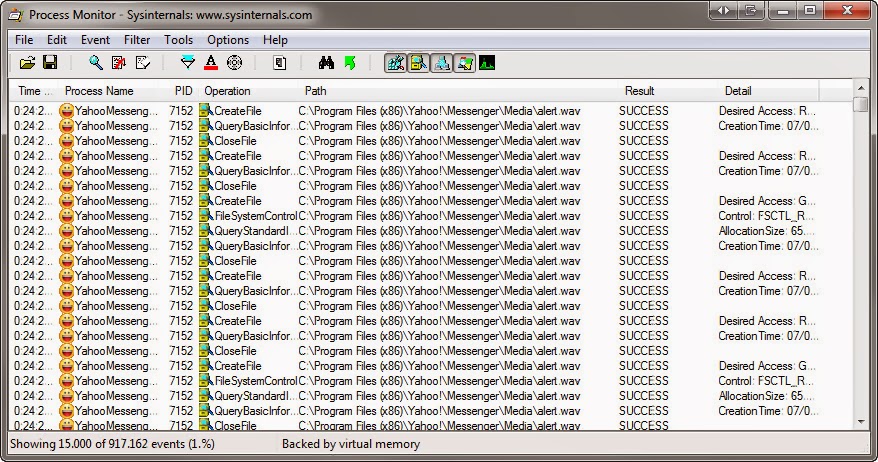Sort by the Path column header

pos(458,91)
